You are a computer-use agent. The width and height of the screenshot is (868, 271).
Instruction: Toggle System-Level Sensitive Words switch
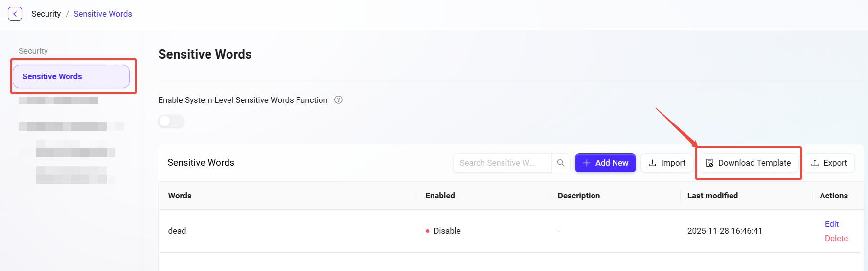[171, 121]
